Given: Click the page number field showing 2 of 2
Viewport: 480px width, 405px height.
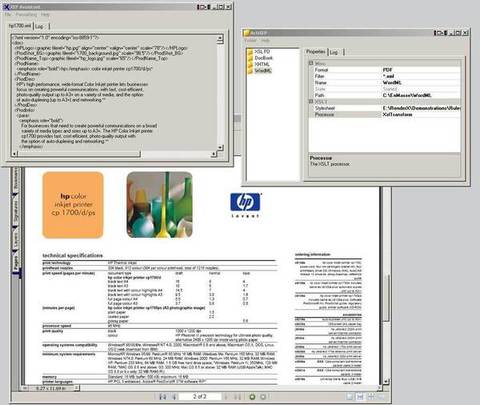Looking at the screenshot, I should click(200, 397).
